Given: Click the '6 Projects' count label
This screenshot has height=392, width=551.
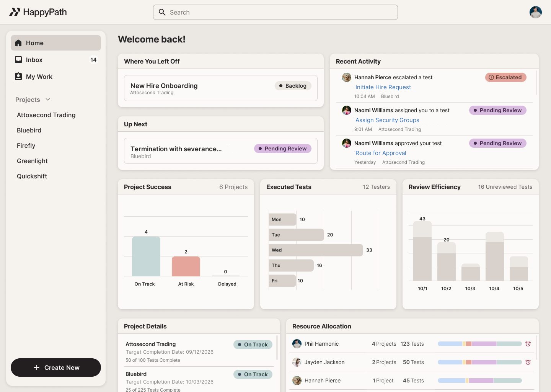Looking at the screenshot, I should [233, 187].
